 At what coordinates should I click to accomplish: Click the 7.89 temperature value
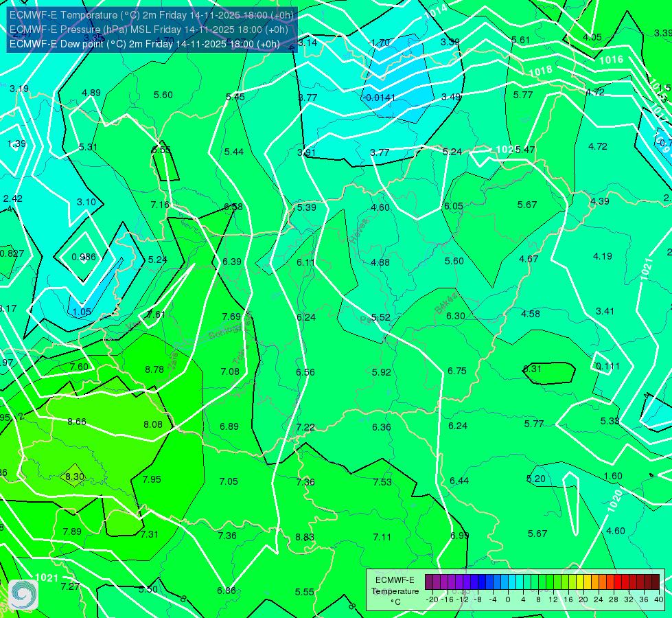(72, 531)
